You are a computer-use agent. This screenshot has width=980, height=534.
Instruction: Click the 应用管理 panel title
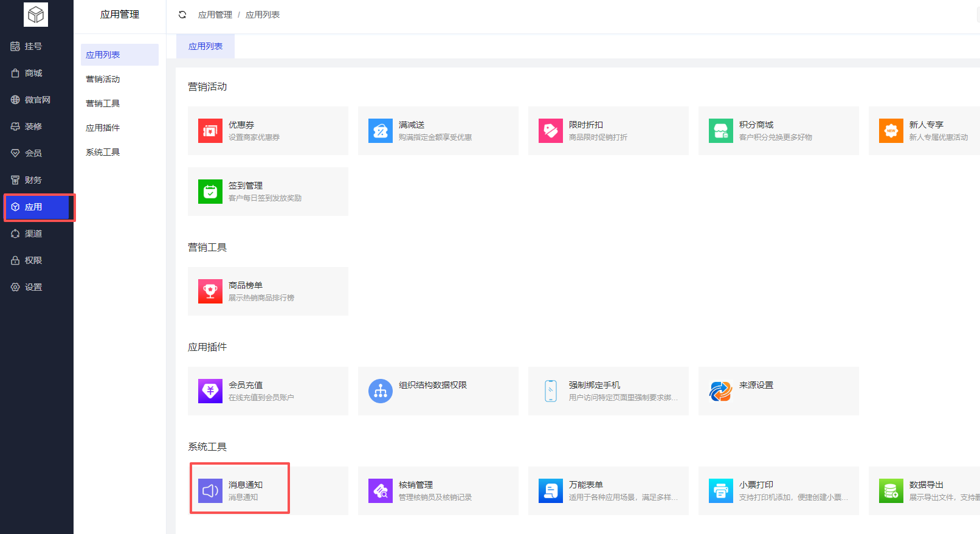point(120,15)
